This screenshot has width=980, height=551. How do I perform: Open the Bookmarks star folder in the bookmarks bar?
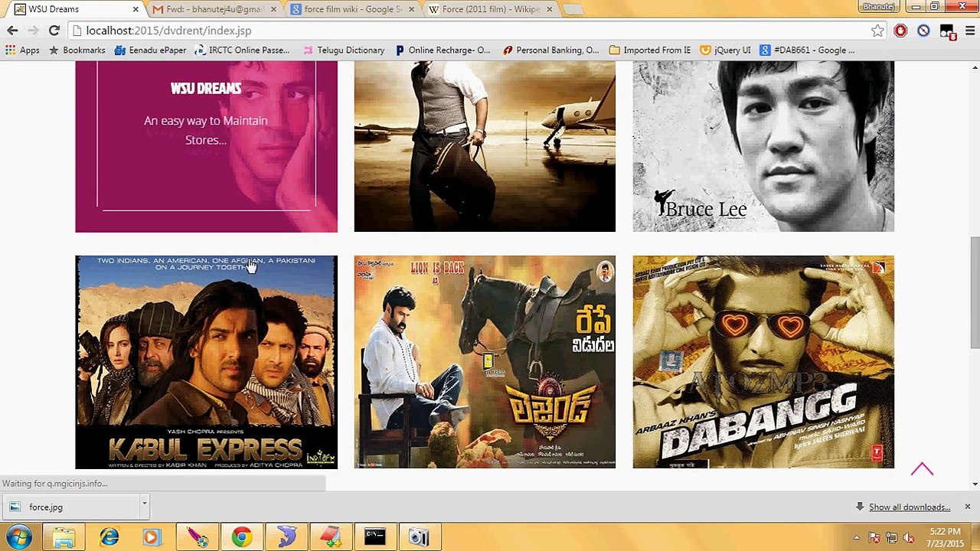click(77, 50)
